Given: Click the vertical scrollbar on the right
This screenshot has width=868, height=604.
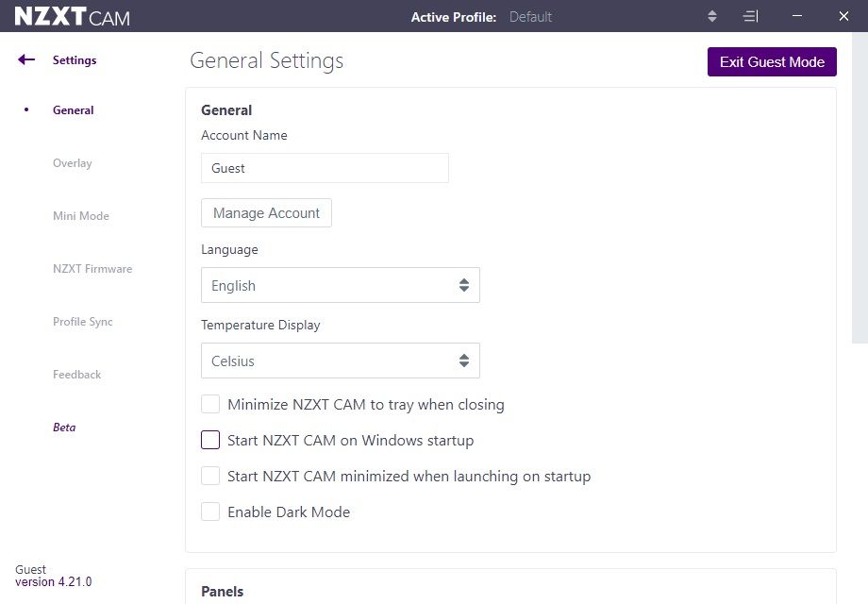Looking at the screenshot, I should coord(860,188).
